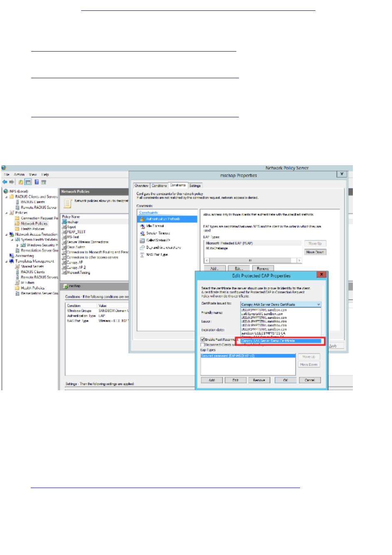392x555 pixels.
Task: Collapse System Health Validators node
Action: coord(12,240)
